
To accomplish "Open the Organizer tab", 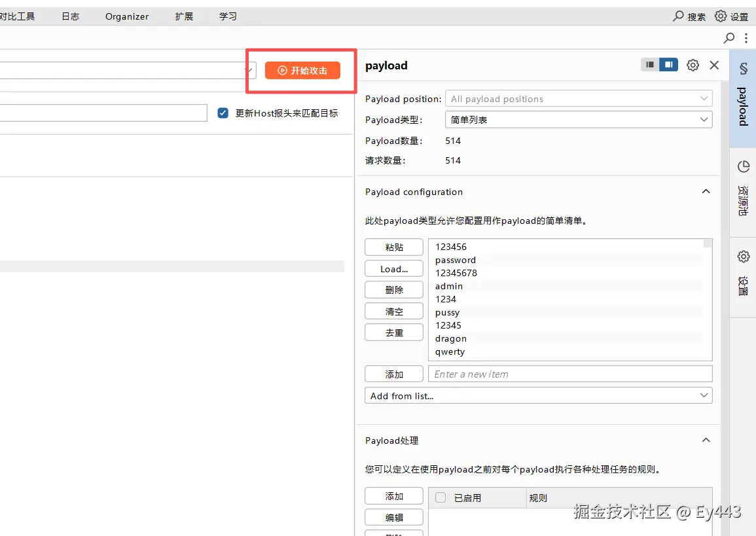I will pyautogui.click(x=127, y=16).
